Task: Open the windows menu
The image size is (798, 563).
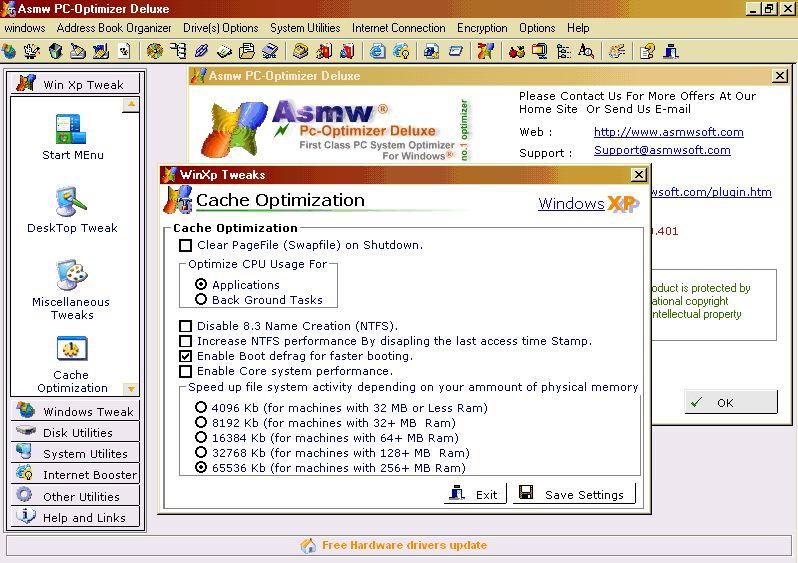Action: point(24,28)
